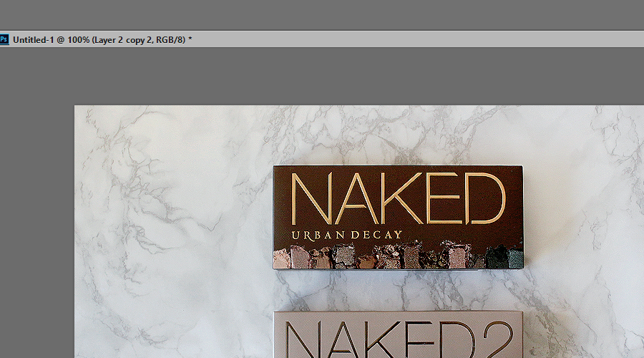Click marble gap between the two palettes
The image size is (644, 358).
coord(397,289)
